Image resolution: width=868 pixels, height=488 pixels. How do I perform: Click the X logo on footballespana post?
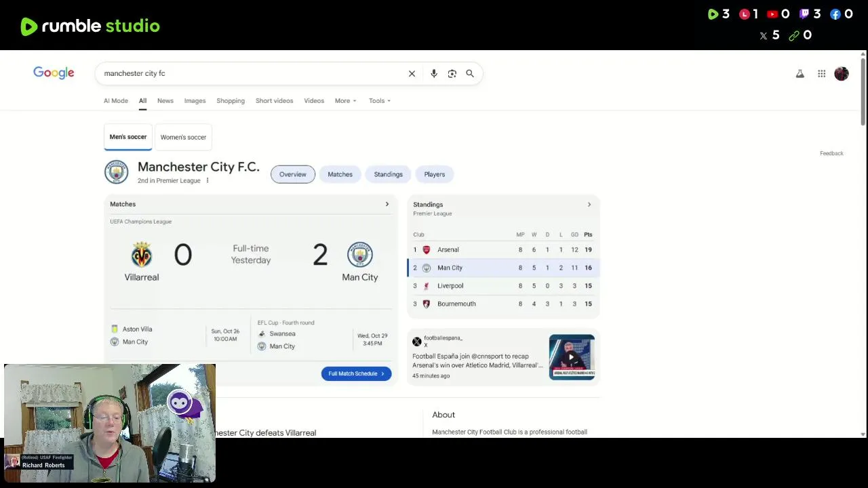pos(417,342)
